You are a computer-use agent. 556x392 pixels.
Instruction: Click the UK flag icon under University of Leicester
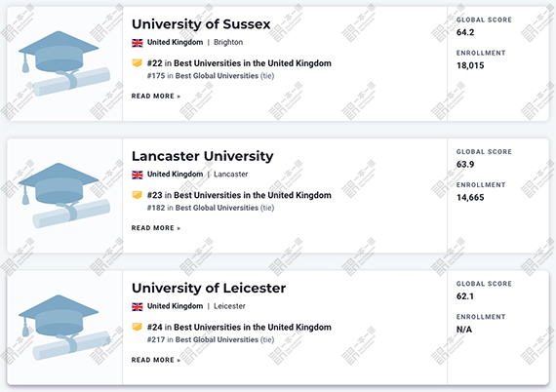click(138, 306)
